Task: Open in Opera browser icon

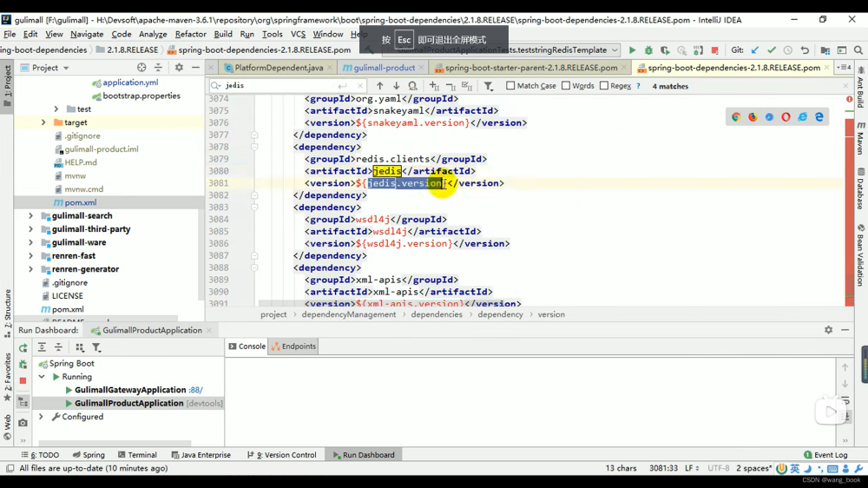Action: pos(786,117)
